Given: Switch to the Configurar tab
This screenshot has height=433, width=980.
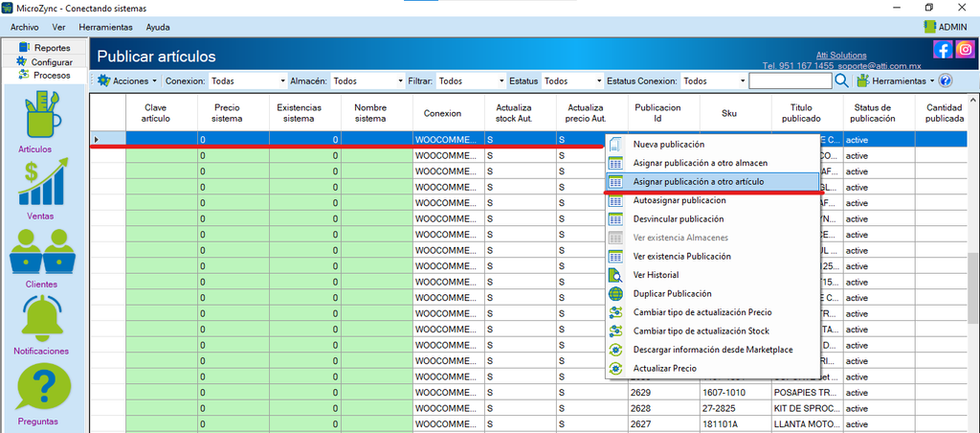Looking at the screenshot, I should [x=45, y=61].
